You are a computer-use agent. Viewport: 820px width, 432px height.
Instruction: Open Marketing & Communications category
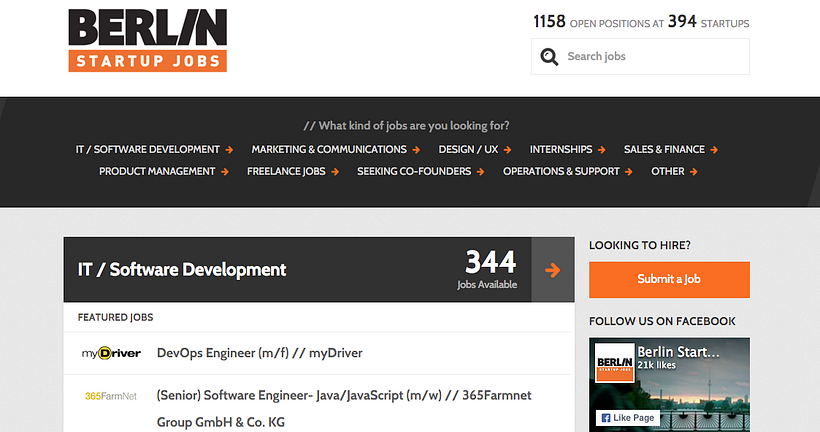(x=329, y=150)
